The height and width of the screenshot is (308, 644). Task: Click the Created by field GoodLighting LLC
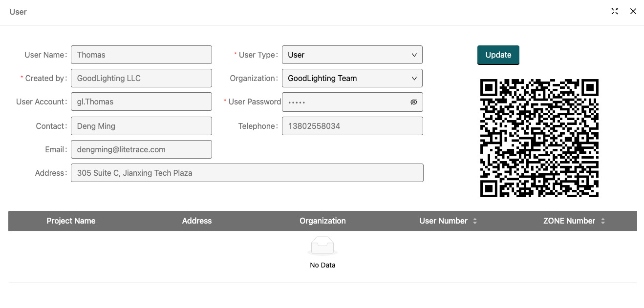(x=141, y=78)
